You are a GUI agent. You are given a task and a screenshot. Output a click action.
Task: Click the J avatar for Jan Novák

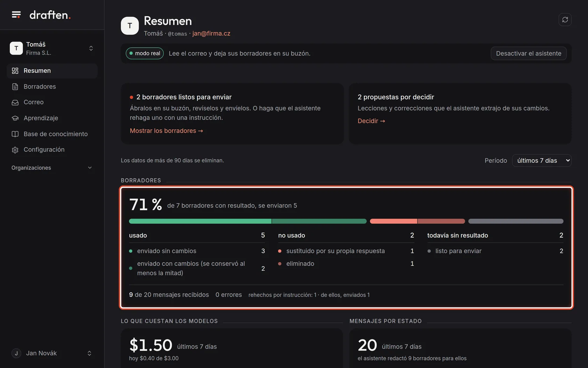16,353
